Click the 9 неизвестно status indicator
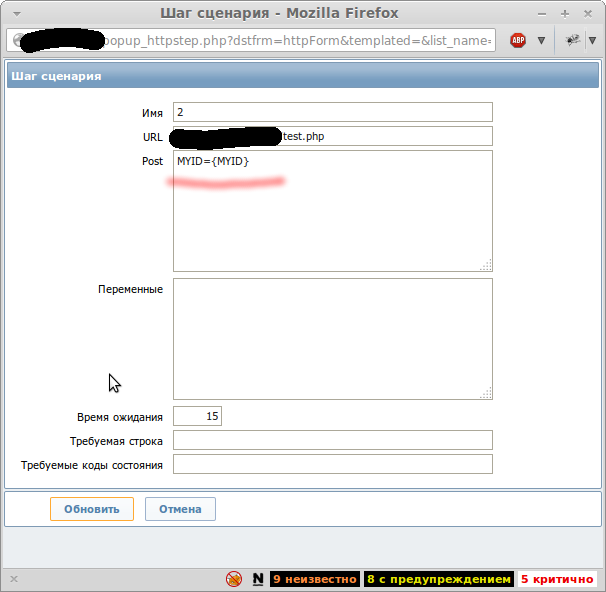Screen dimensions: 606x592 (x=315, y=579)
